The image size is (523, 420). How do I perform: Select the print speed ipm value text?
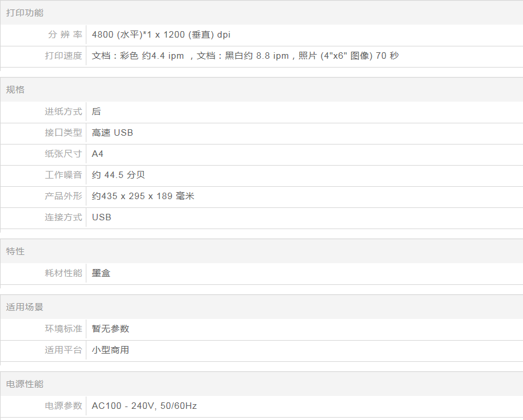click(245, 56)
